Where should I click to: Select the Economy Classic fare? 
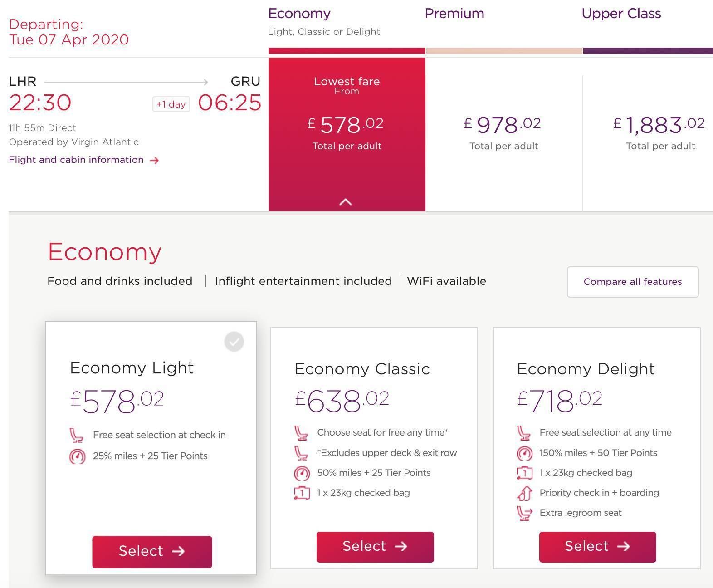click(x=375, y=547)
